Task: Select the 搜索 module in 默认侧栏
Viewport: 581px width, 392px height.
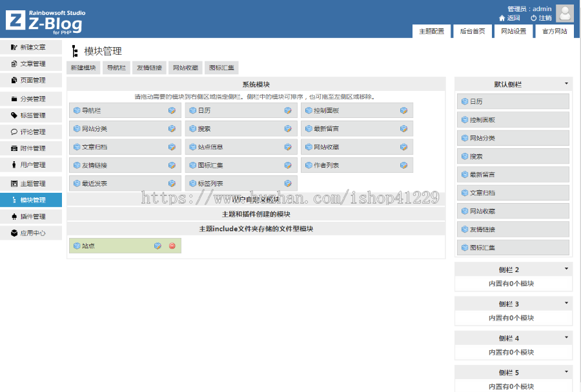Action: pyautogui.click(x=513, y=156)
